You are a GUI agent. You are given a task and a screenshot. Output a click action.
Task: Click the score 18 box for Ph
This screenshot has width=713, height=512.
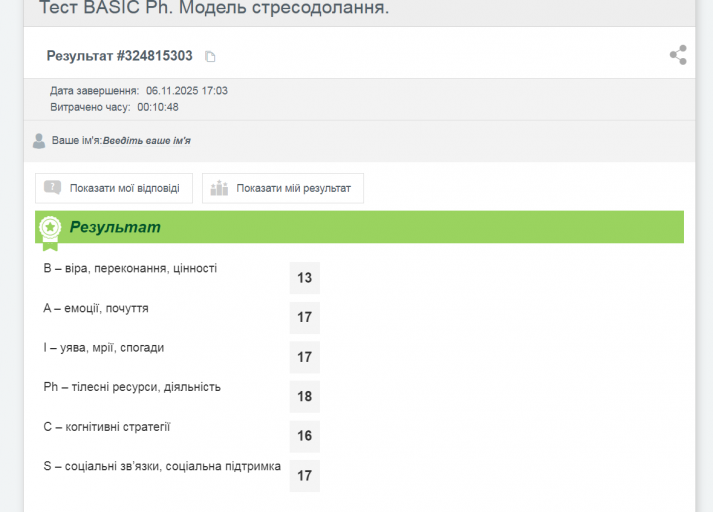304,397
